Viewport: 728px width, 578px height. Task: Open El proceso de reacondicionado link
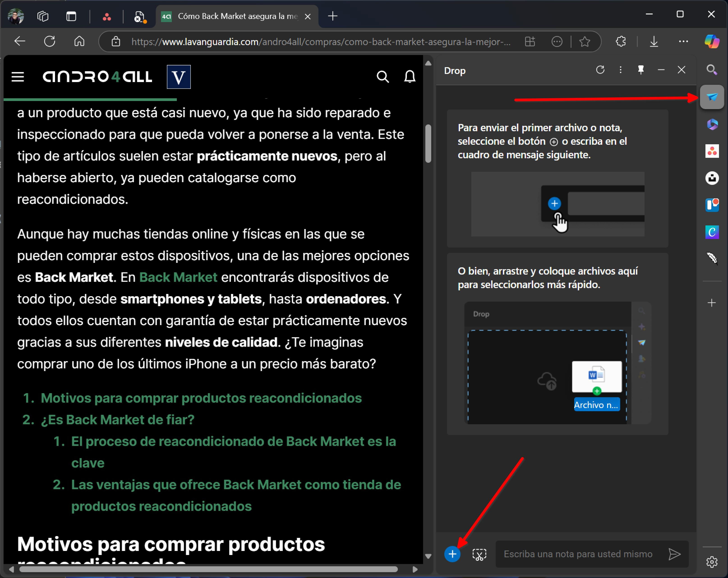click(x=233, y=452)
